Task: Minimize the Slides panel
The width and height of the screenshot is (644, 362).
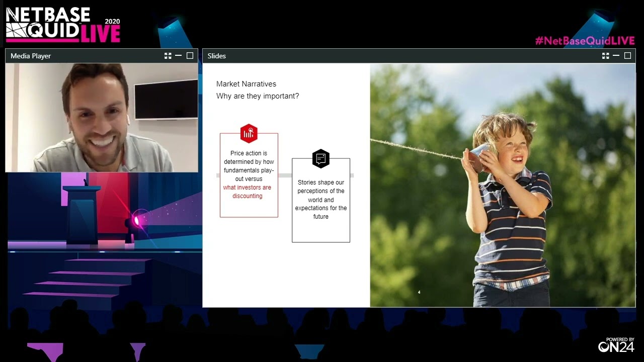Action: (x=616, y=56)
